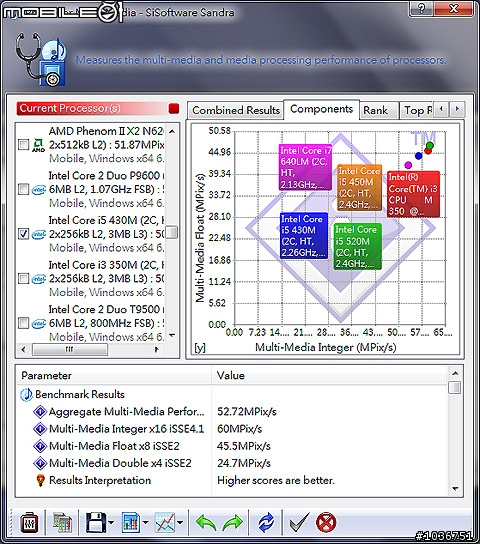Click the [y] axis toggle label
This screenshot has width=480, height=544.
(x=199, y=348)
